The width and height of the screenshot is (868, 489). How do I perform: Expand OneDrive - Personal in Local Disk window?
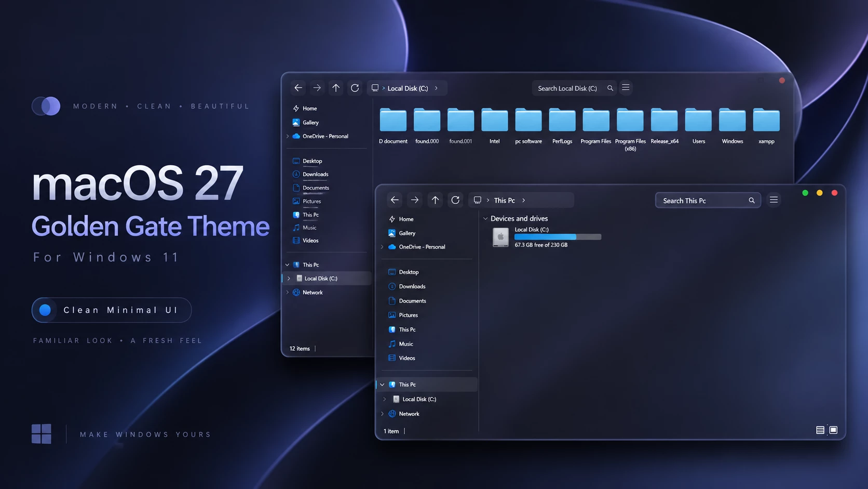tap(288, 136)
